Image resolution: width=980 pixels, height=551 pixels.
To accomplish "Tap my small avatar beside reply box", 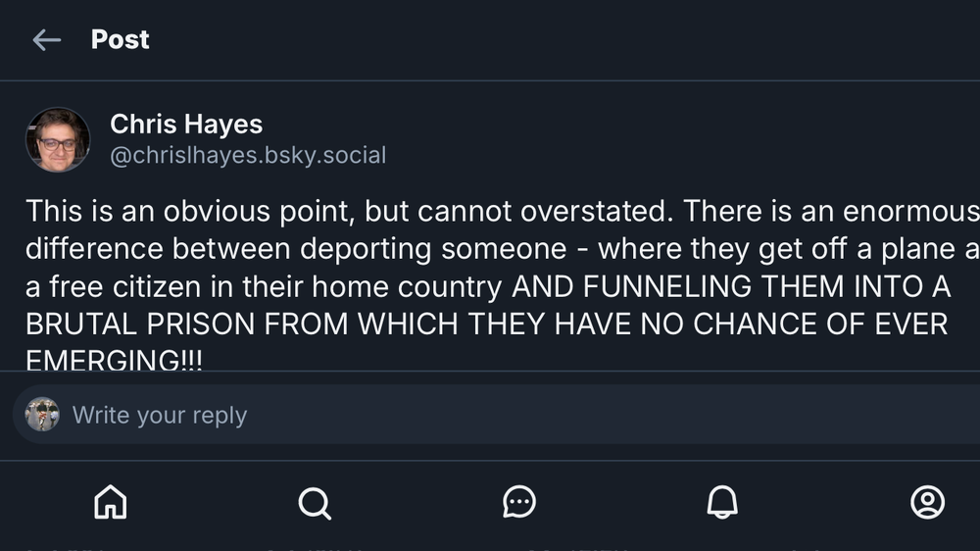I will (42, 415).
